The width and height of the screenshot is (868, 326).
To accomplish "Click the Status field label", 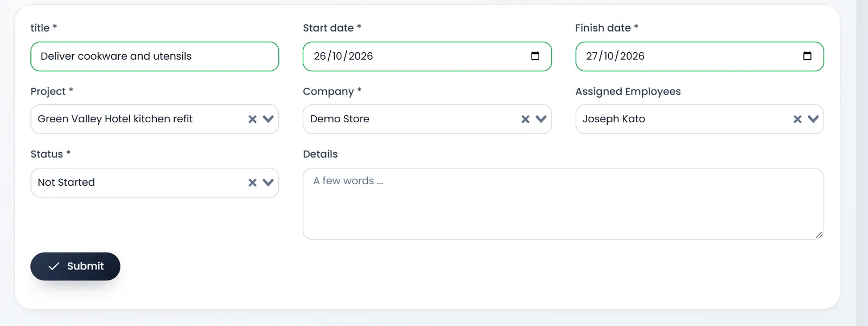I will point(50,154).
